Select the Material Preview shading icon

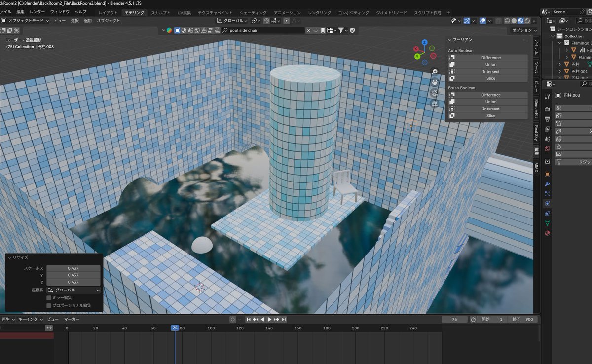point(520,21)
